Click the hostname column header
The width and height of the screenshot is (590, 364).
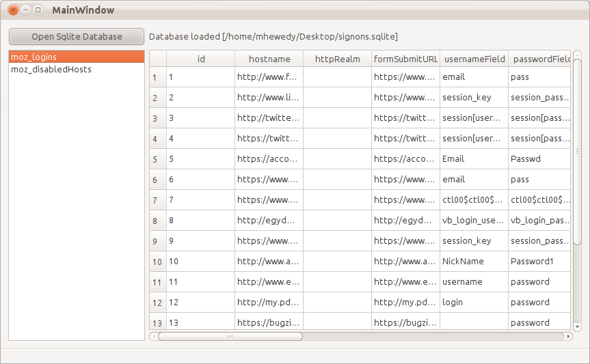point(269,59)
